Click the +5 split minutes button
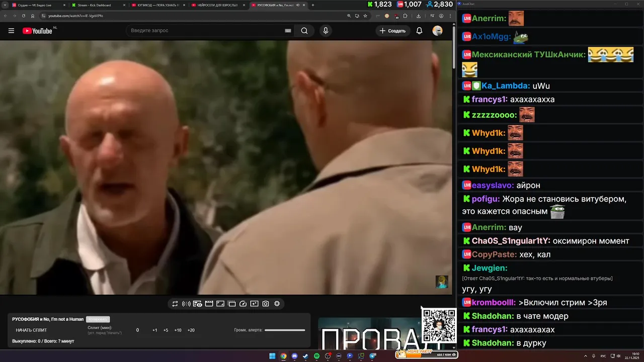The width and height of the screenshot is (644, 362). point(166,330)
